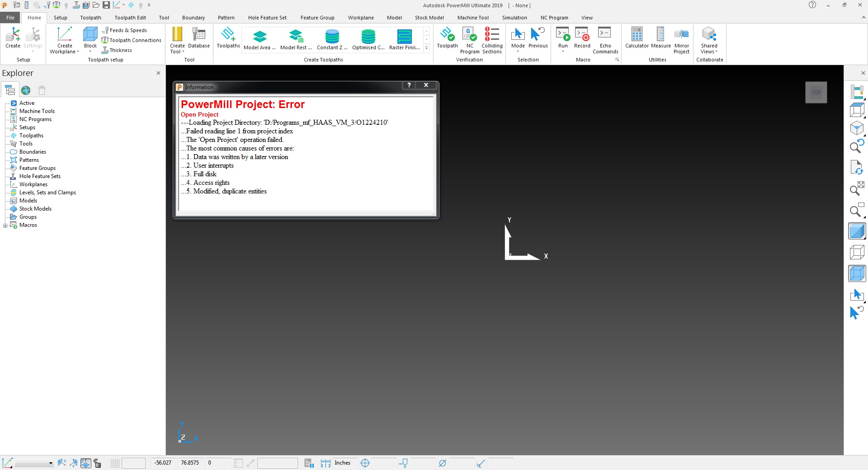
Task: Open Echo Commands window
Action: pyautogui.click(x=605, y=40)
